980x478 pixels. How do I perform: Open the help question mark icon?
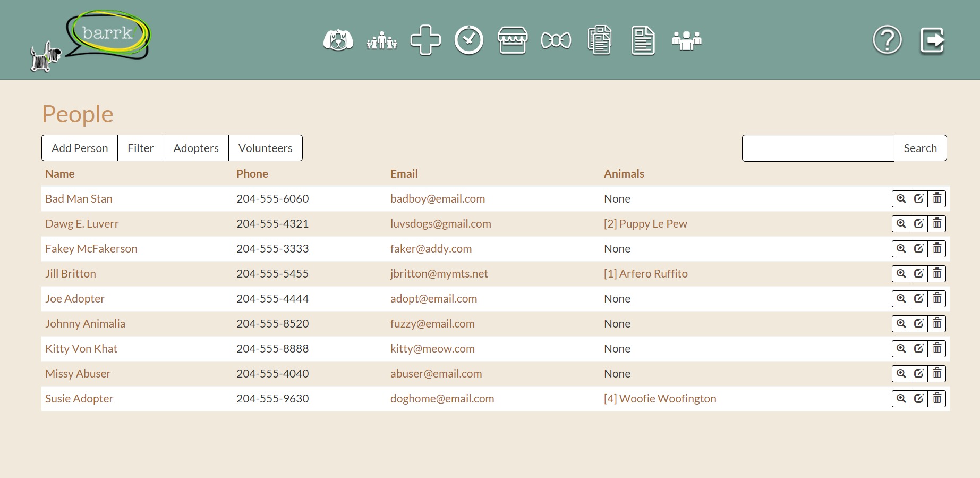coord(888,40)
